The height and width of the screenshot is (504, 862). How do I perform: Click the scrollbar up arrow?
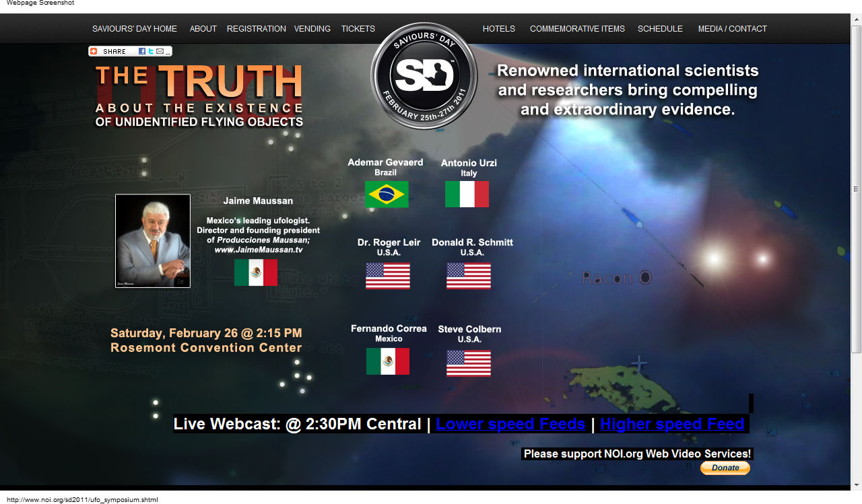click(856, 18)
